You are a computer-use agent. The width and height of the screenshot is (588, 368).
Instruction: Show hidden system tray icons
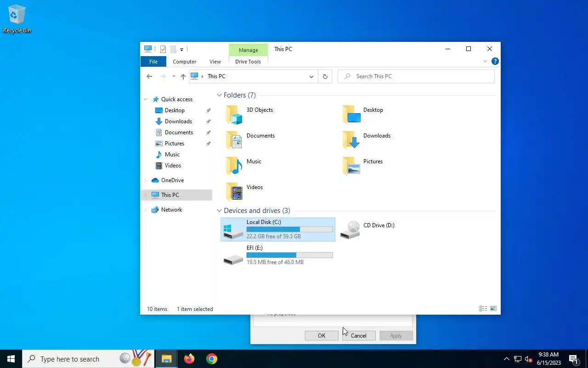506,359
